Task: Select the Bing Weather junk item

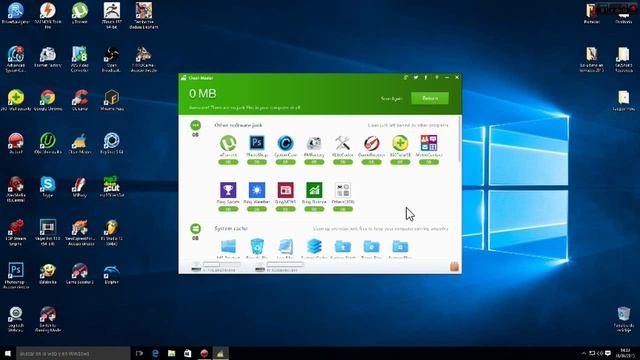Action: pyautogui.click(x=257, y=190)
